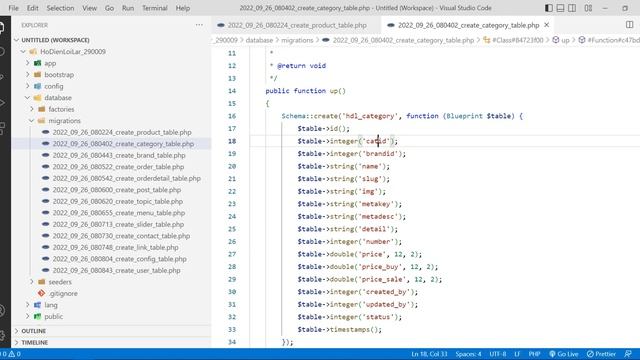Open the Terminal menu
640x360 pixels.
coord(155,8)
